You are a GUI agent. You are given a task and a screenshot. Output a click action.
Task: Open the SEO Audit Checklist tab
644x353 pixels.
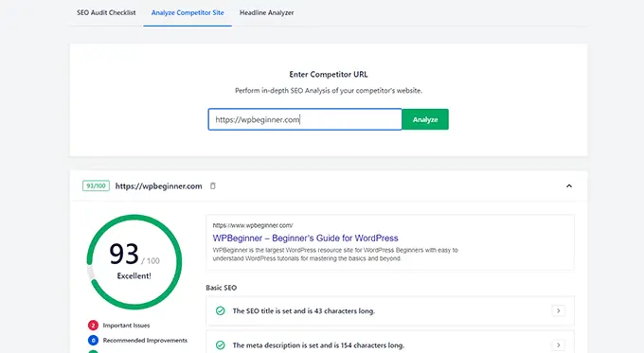point(106,12)
